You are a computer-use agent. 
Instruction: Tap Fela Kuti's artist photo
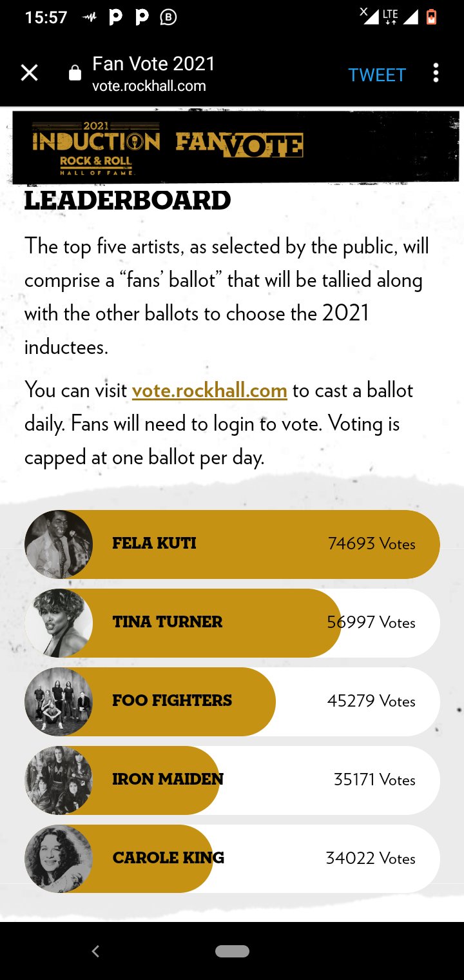tap(59, 544)
